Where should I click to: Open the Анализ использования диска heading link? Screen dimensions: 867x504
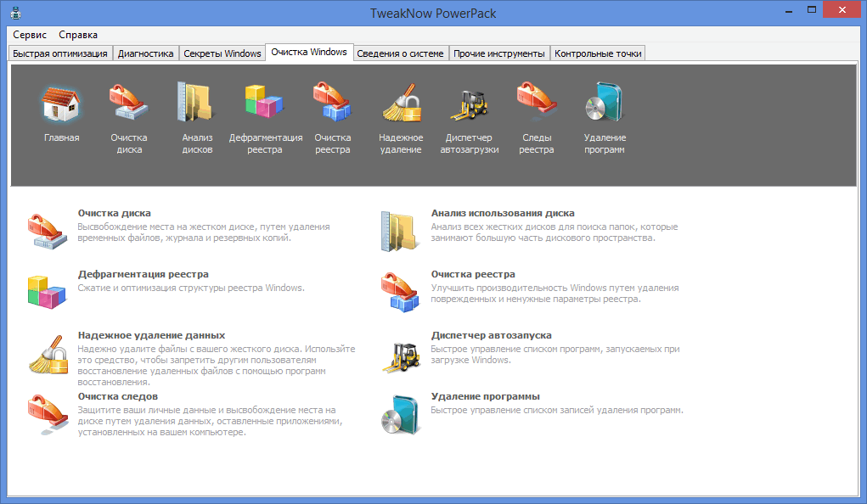pos(503,213)
